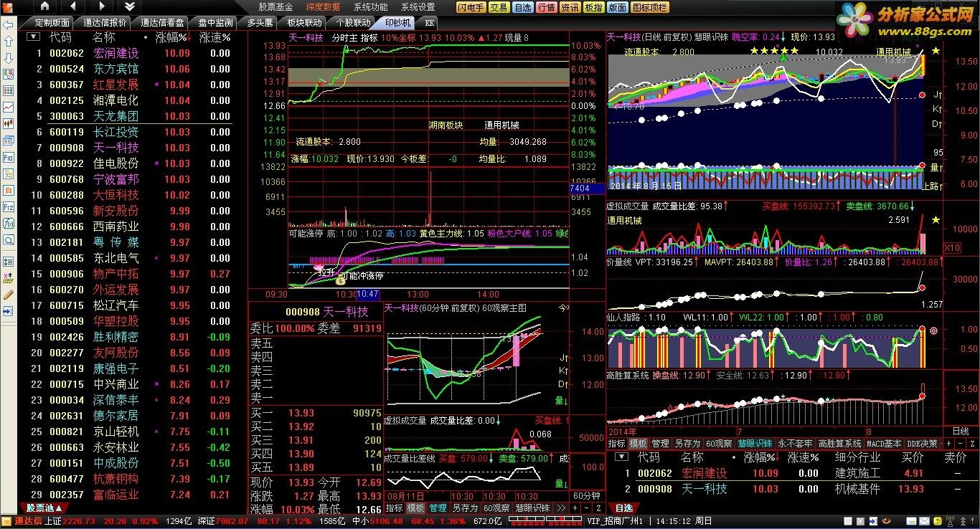Click the 高胜算系统 tab under right chart
The width and height of the screenshot is (980, 529).
tap(840, 444)
